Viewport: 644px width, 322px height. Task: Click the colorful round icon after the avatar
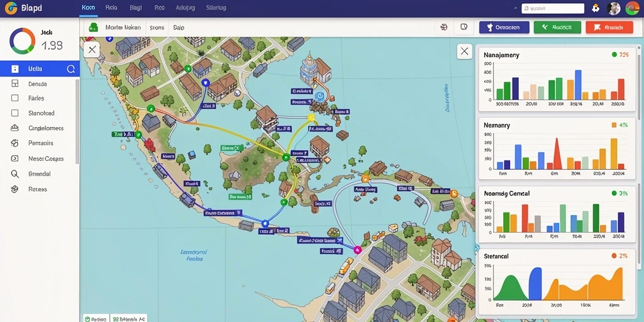pos(631,8)
